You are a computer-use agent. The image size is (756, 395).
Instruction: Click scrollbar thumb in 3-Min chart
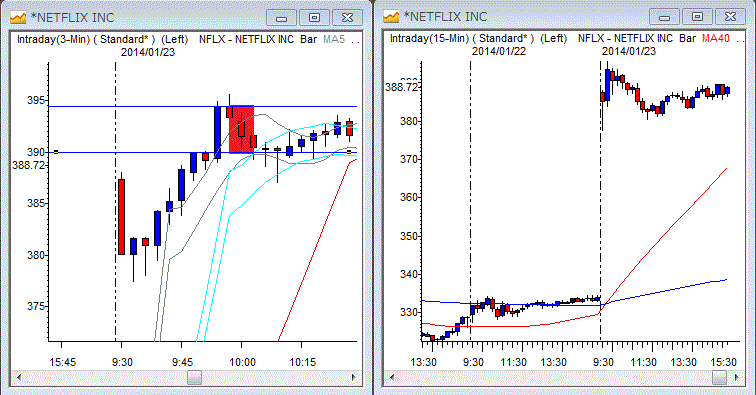(194, 378)
